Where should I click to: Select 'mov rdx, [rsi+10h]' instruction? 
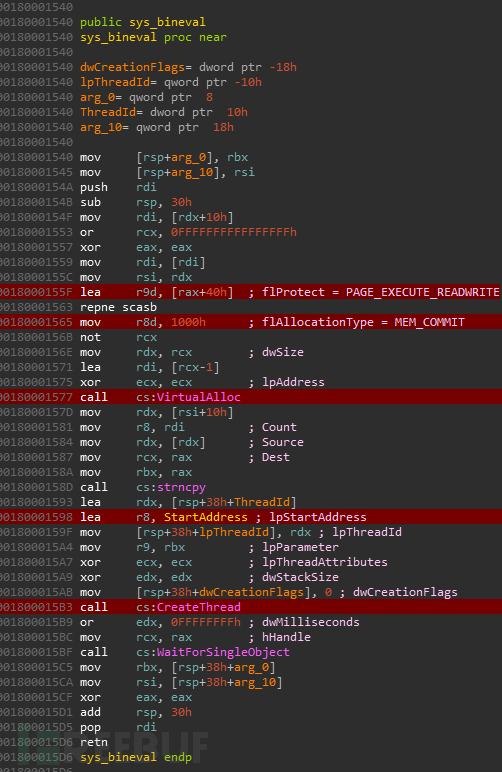coord(157,412)
